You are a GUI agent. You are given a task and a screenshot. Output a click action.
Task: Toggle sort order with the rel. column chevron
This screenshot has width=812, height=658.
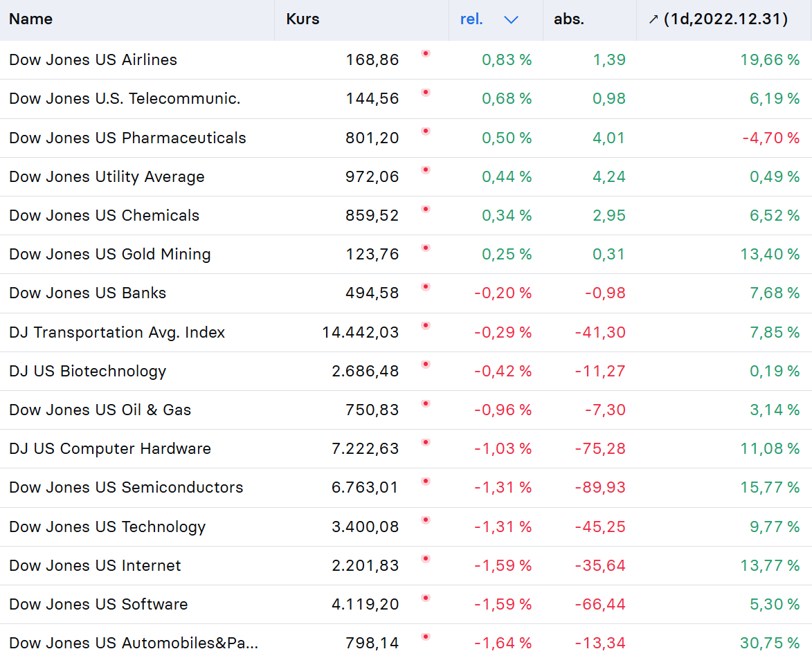tap(511, 19)
